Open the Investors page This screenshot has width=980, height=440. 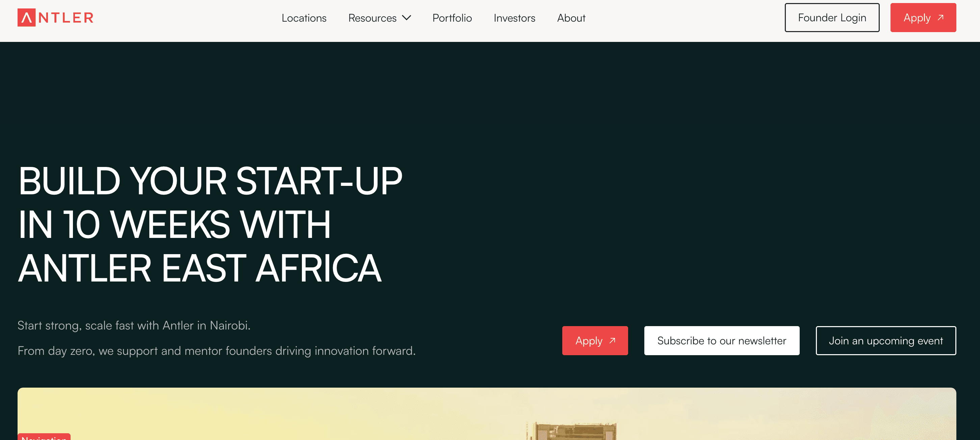tap(514, 18)
